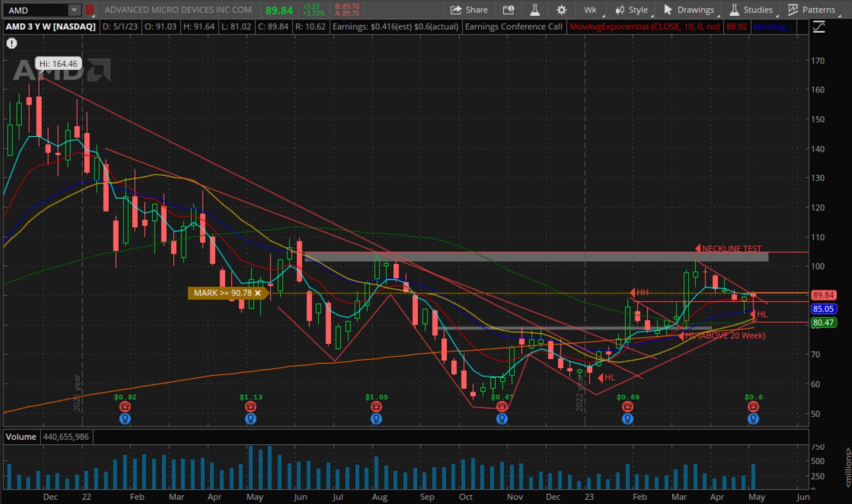Expand the AMD symbol dropdown arrow
Screen dimensions: 852x504
[x=74, y=10]
